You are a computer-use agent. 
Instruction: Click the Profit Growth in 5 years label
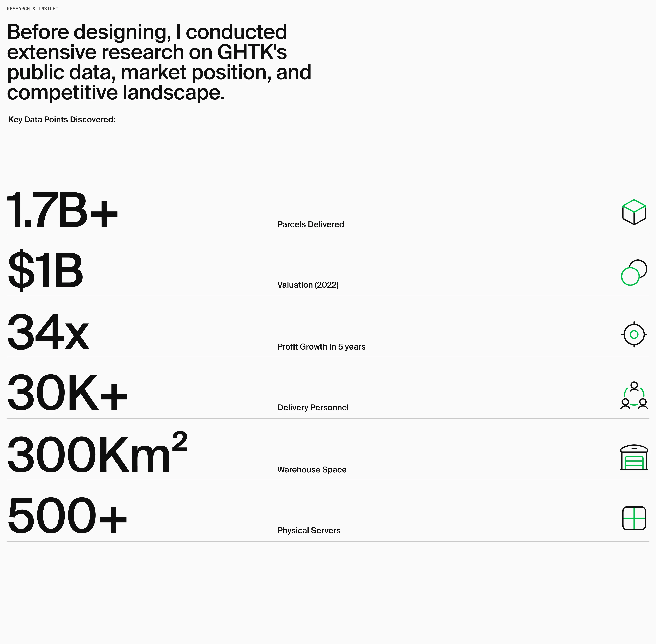(x=321, y=347)
